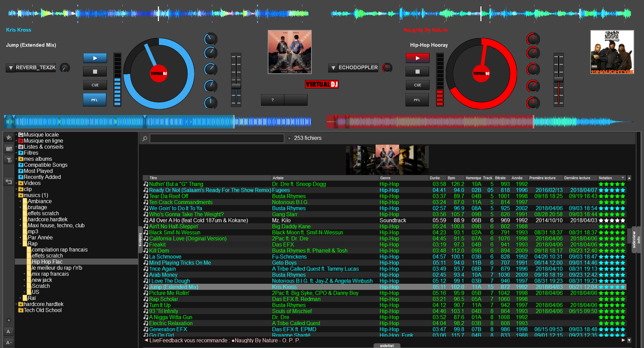Decrease browser font size with A- button
644x348 pixels.
[x=9, y=332]
